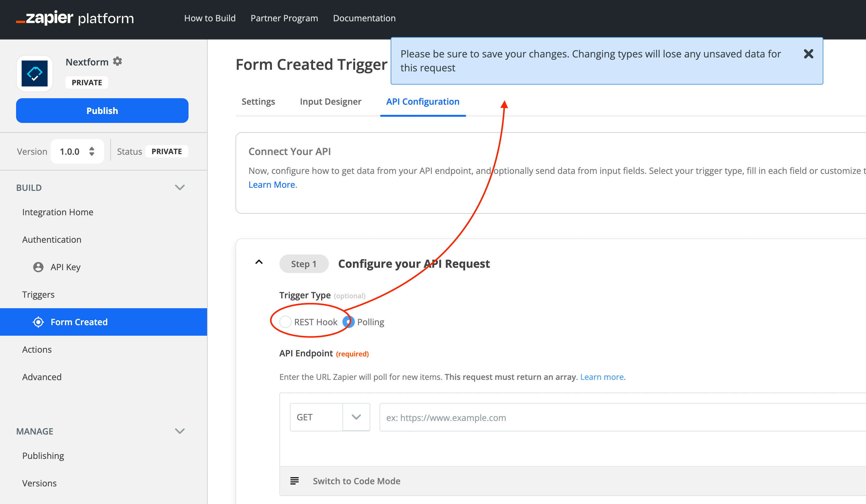The image size is (866, 504).
Task: Click the Nextform app logo thumbnail
Action: pyautogui.click(x=35, y=73)
